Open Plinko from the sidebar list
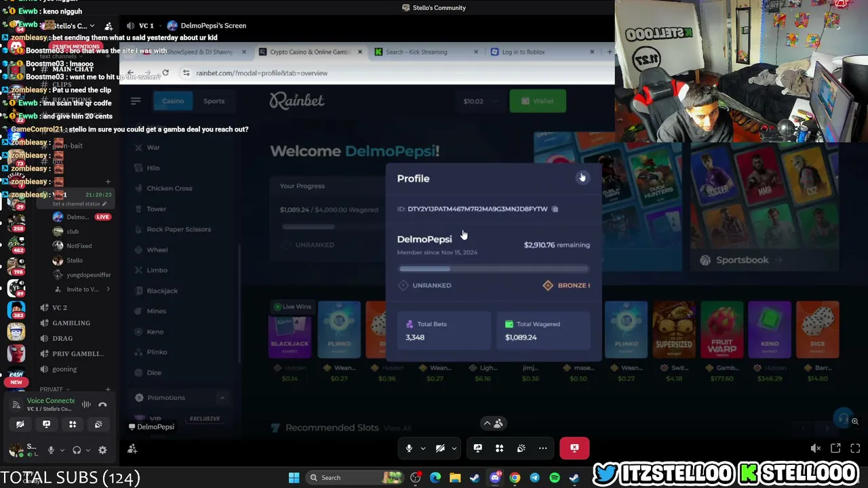This screenshot has width=868, height=488. [157, 352]
